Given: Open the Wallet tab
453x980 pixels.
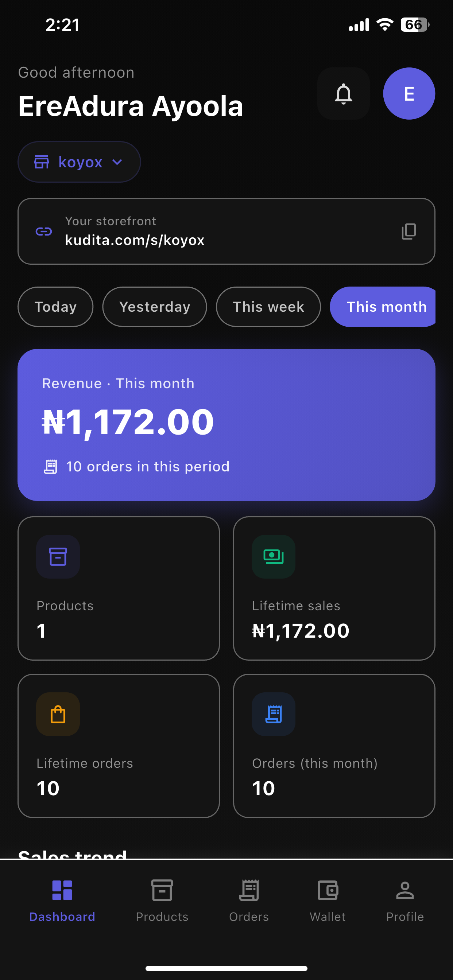Looking at the screenshot, I should [328, 901].
